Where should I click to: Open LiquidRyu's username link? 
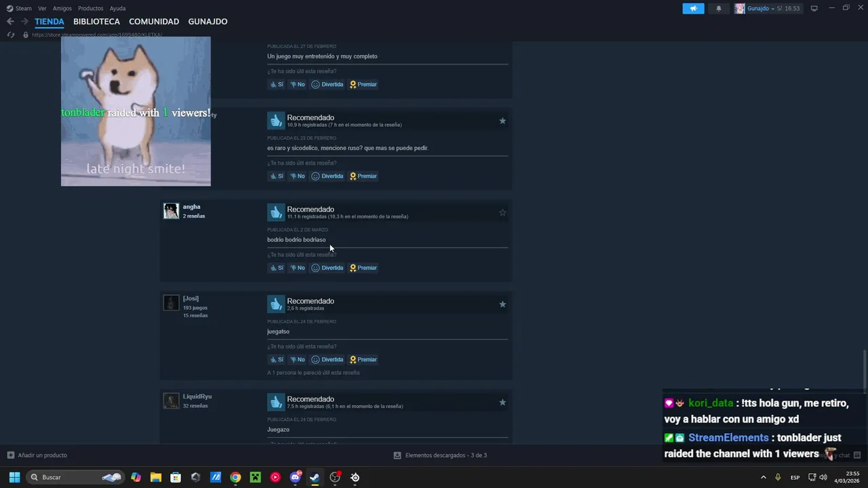point(197,396)
